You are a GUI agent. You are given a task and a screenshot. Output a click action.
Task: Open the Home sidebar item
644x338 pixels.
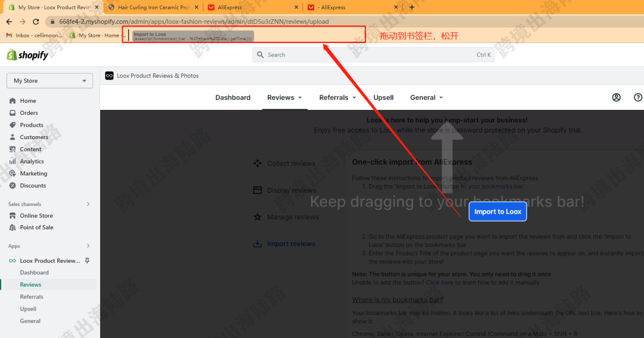pos(28,101)
